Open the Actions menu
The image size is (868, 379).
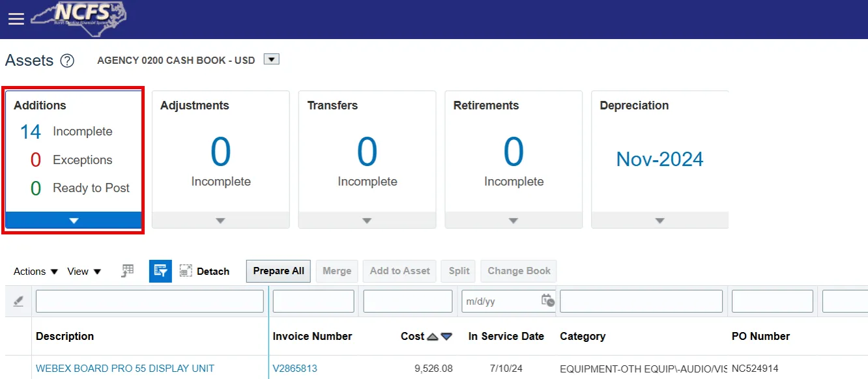click(36, 272)
